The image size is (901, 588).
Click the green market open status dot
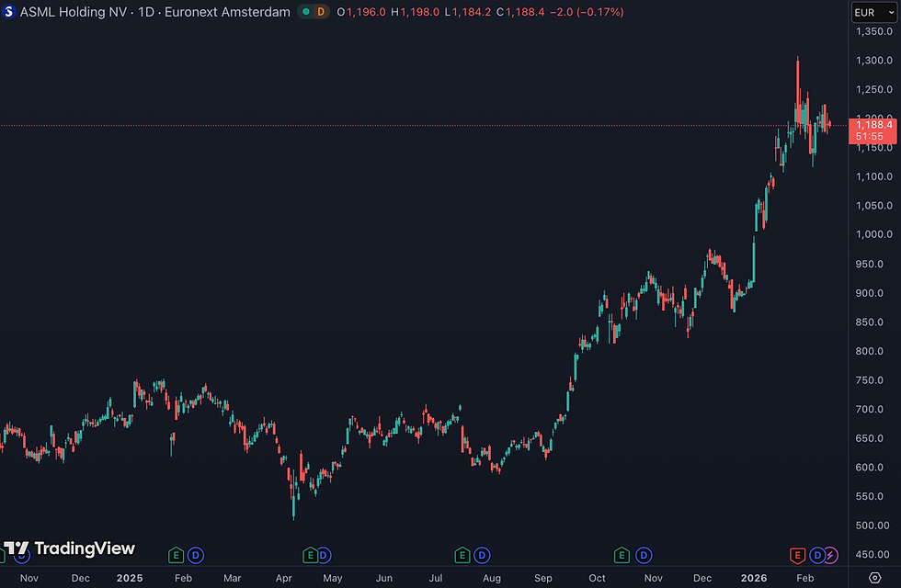[x=306, y=11]
